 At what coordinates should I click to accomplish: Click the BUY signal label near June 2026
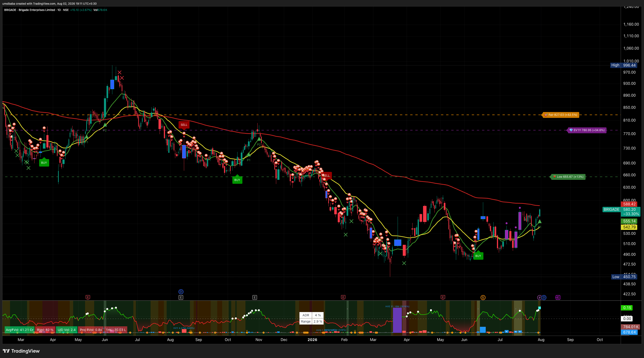(x=478, y=256)
